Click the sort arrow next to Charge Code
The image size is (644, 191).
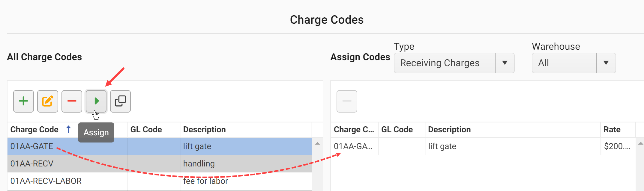[69, 129]
